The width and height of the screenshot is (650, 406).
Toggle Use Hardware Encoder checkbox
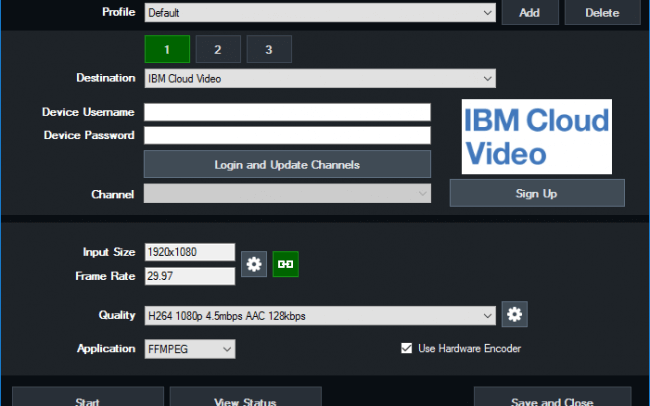coord(407,348)
